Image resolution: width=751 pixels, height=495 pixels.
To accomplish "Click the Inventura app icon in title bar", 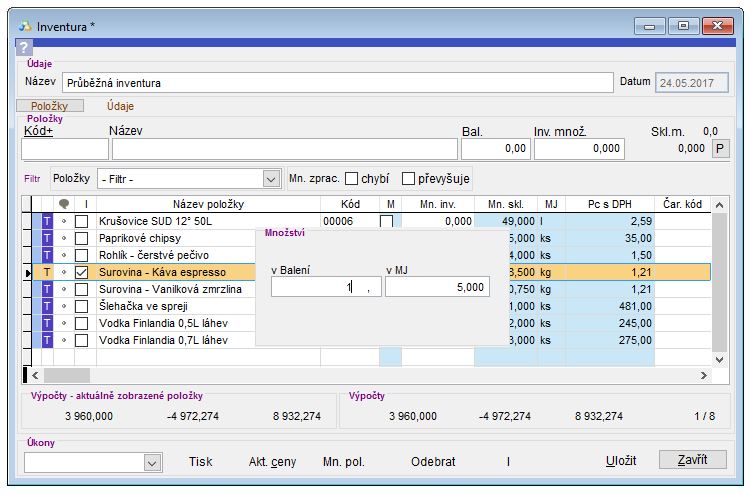I will pos(24,26).
